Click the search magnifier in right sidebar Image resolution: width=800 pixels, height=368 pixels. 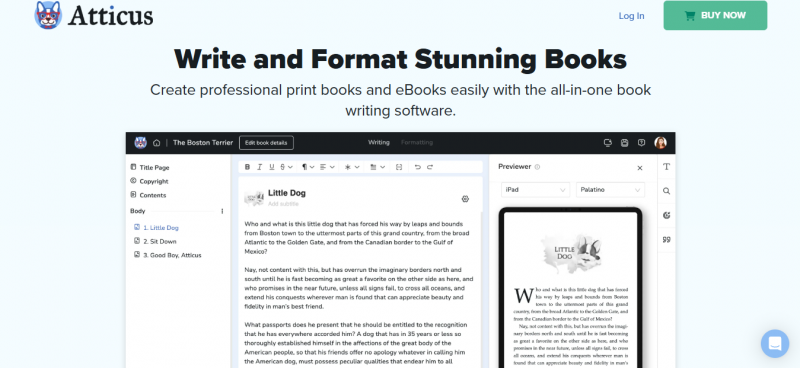point(666,191)
